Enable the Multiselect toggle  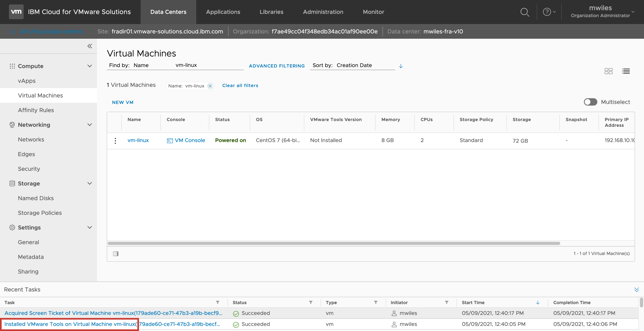[590, 102]
